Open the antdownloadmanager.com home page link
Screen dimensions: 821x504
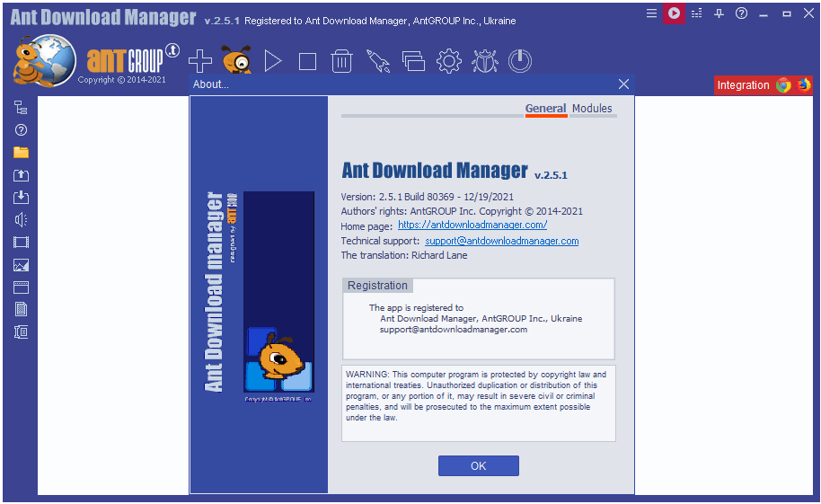point(472,225)
